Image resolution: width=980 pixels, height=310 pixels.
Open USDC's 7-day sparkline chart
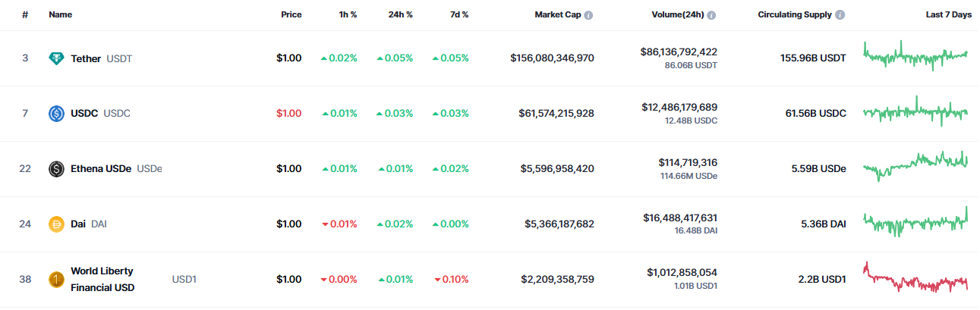[916, 112]
